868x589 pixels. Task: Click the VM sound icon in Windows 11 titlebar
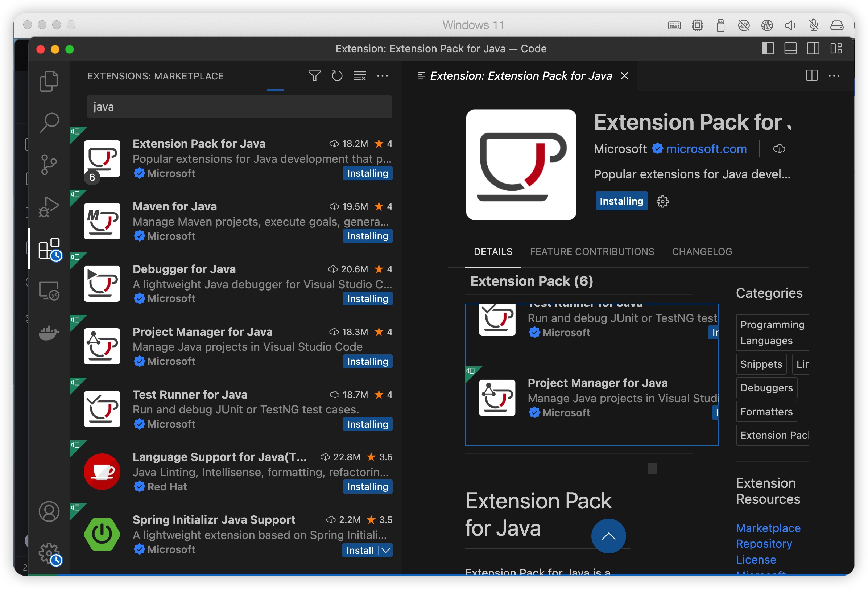[790, 25]
